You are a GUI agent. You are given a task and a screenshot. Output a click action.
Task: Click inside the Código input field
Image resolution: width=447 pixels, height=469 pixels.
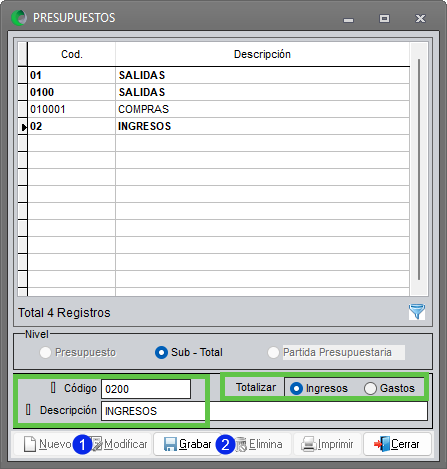click(x=146, y=389)
